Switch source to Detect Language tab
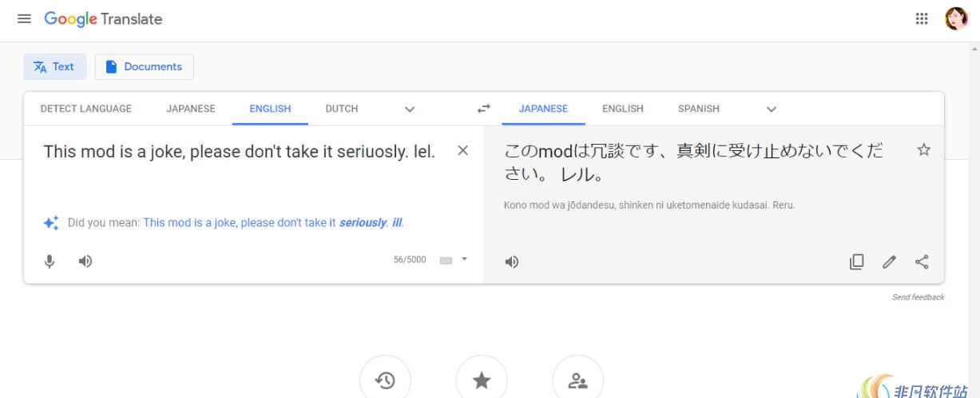 [x=86, y=109]
